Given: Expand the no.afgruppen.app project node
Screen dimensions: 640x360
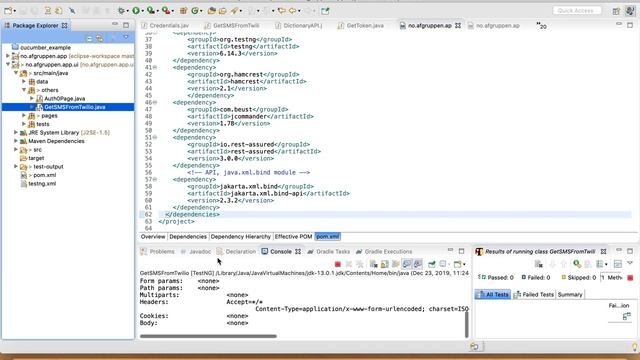Looking at the screenshot, I should (x=8, y=56).
